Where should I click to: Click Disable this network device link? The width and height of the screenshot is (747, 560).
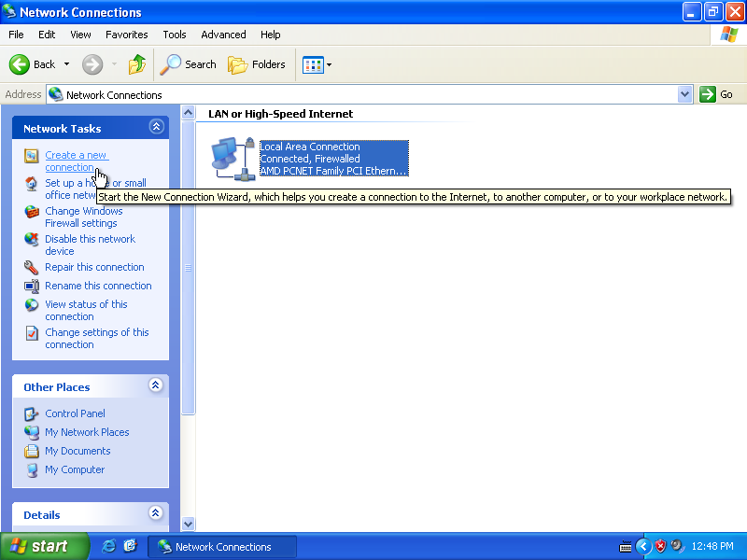[90, 245]
